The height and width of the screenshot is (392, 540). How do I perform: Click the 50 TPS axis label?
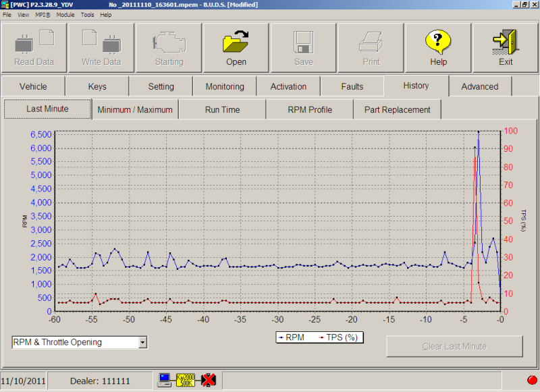(508, 221)
